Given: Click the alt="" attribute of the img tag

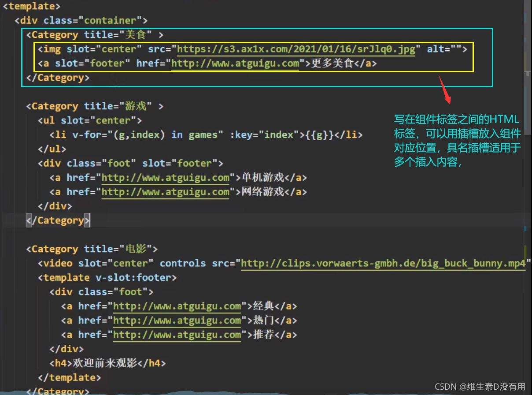Looking at the screenshot, I should (444, 48).
